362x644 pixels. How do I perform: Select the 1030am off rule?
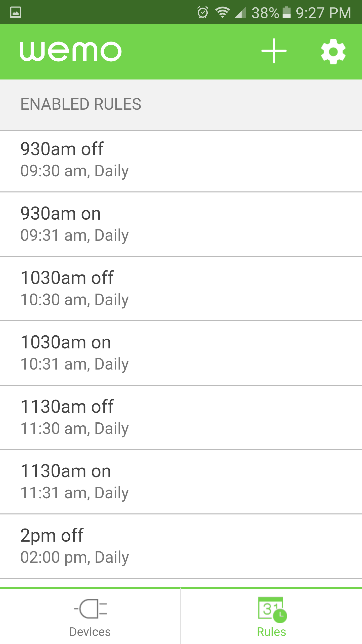point(181,289)
